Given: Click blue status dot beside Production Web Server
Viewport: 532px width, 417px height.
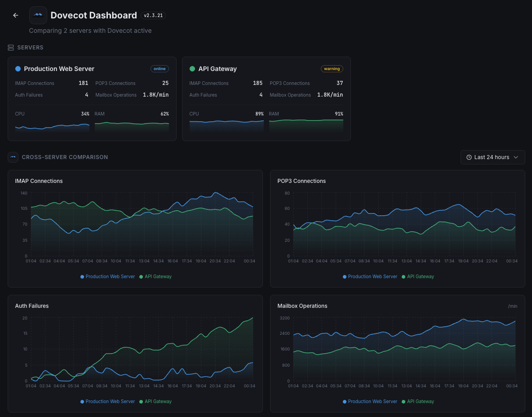Looking at the screenshot, I should 18,69.
